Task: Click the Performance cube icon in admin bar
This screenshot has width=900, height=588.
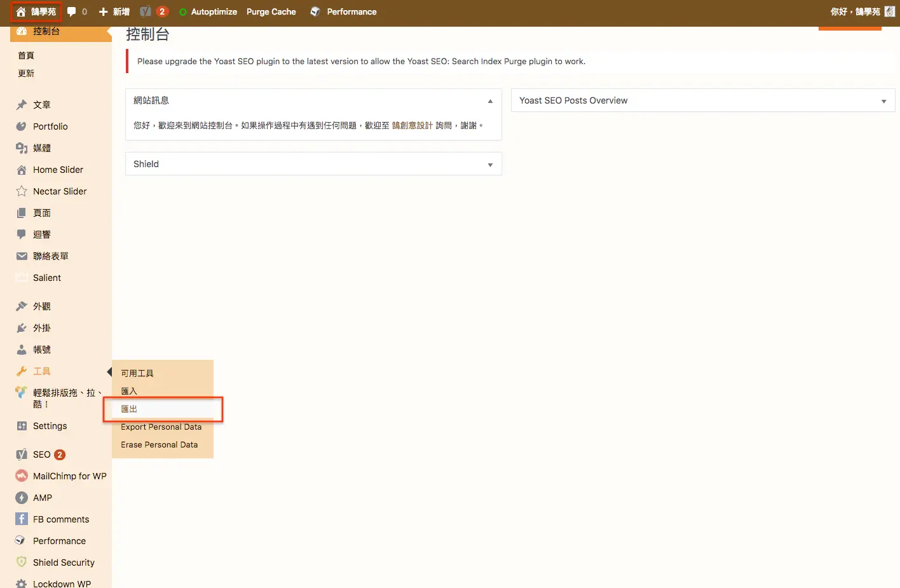Action: pos(315,11)
